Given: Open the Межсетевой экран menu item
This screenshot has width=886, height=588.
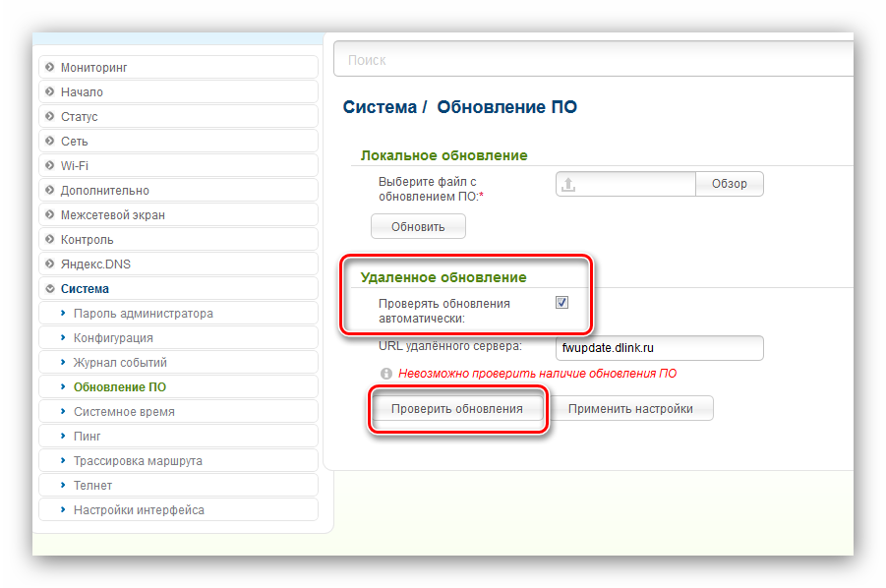Looking at the screenshot, I should 178,214.
